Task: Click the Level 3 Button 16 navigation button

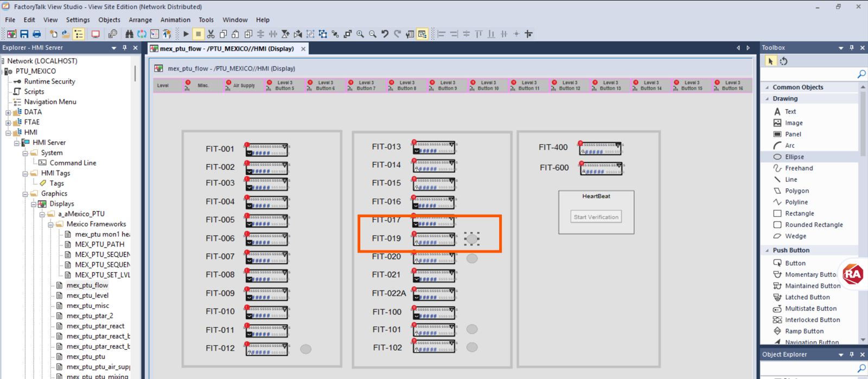Action: click(732, 85)
